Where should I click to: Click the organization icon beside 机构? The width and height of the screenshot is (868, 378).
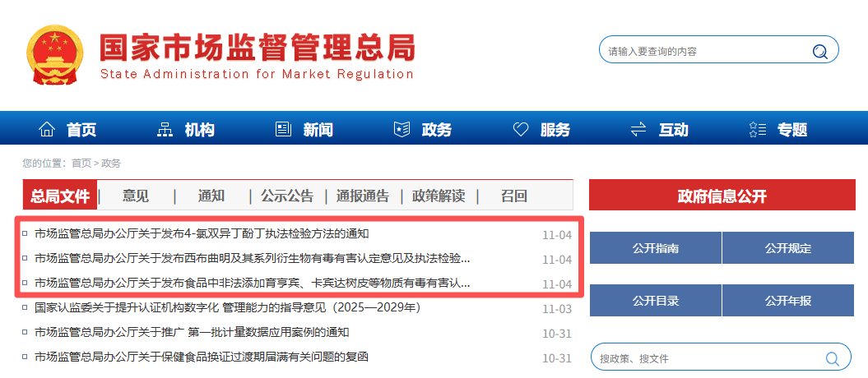[165, 130]
